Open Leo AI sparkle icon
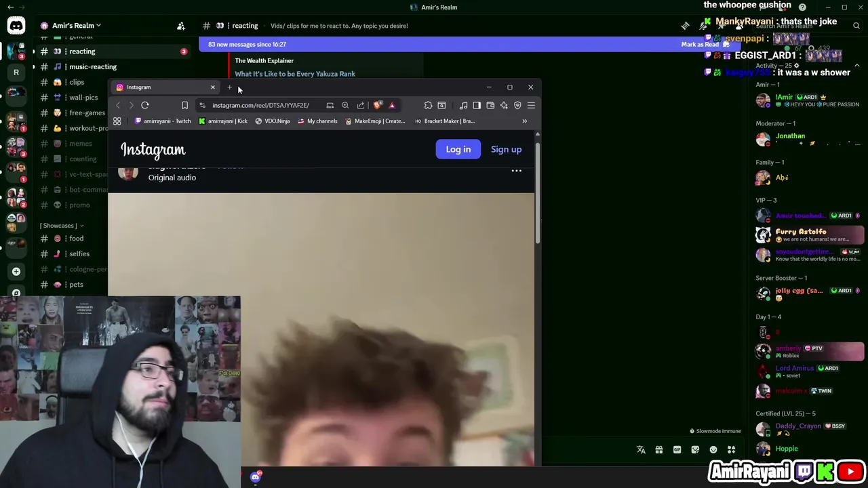 [x=504, y=105]
